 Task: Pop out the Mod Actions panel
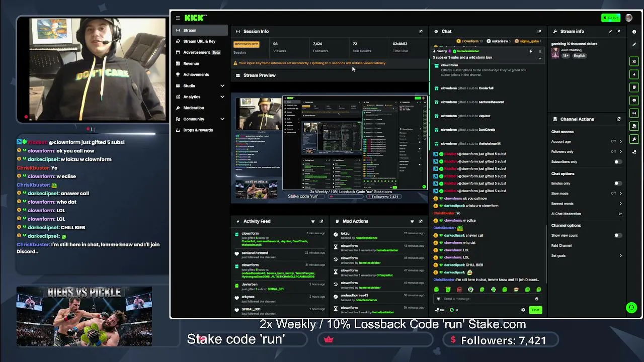click(x=421, y=221)
